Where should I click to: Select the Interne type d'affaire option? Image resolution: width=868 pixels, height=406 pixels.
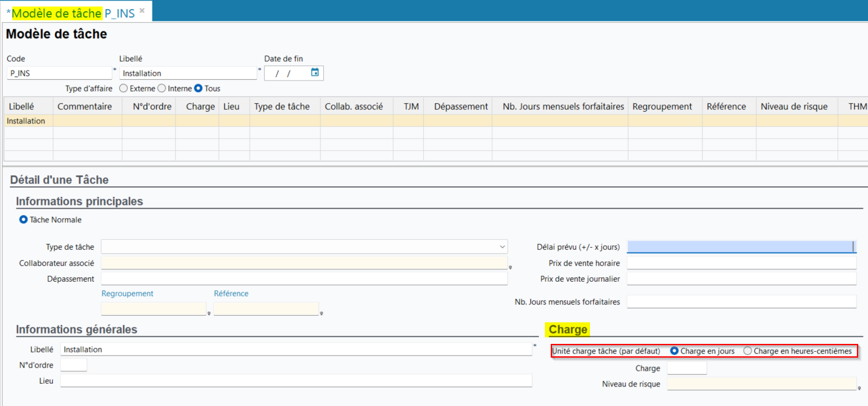point(162,88)
